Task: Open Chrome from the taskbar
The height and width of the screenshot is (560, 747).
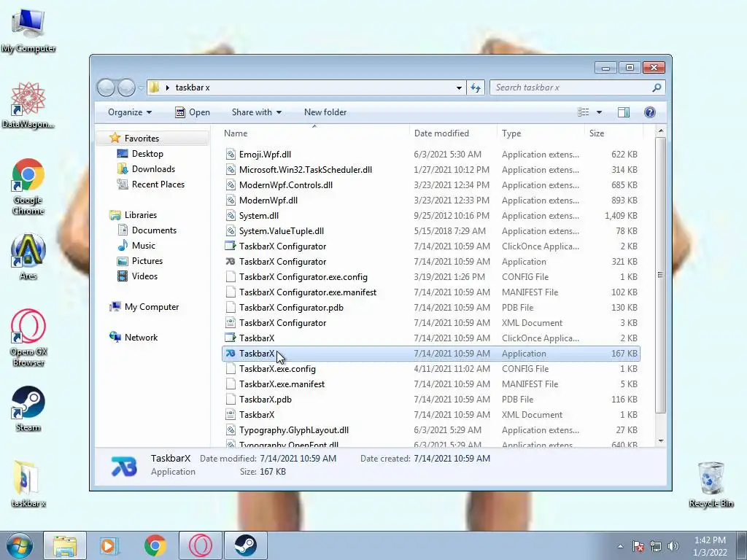Action: tap(155, 545)
